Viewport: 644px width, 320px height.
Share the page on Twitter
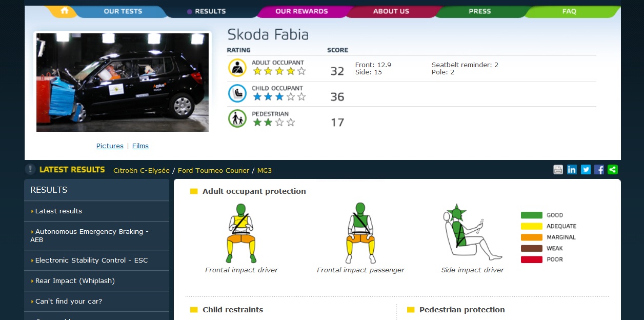point(586,170)
